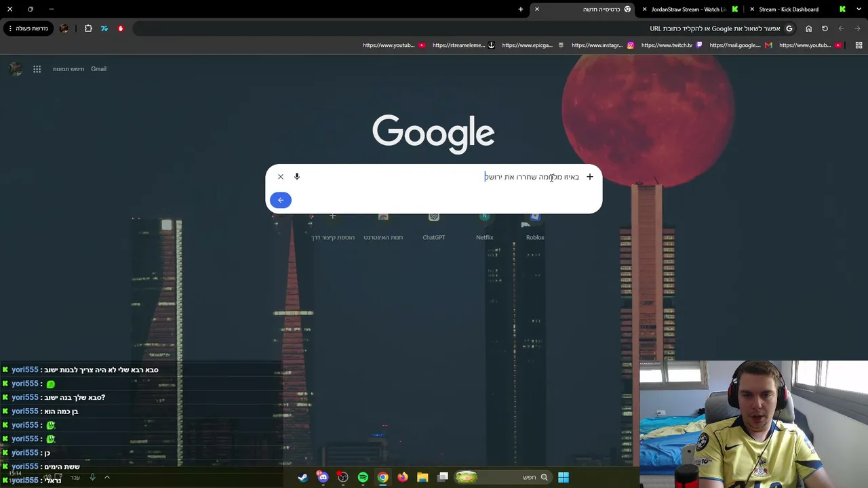868x488 pixels.
Task: Open the Windows Start menu
Action: [564, 477]
